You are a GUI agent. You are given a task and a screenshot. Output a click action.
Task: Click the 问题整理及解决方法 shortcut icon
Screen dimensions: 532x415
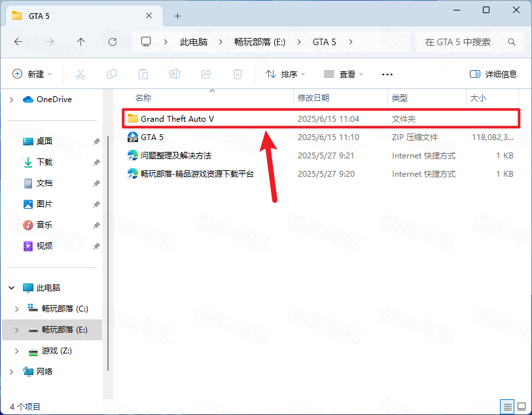tap(133, 155)
